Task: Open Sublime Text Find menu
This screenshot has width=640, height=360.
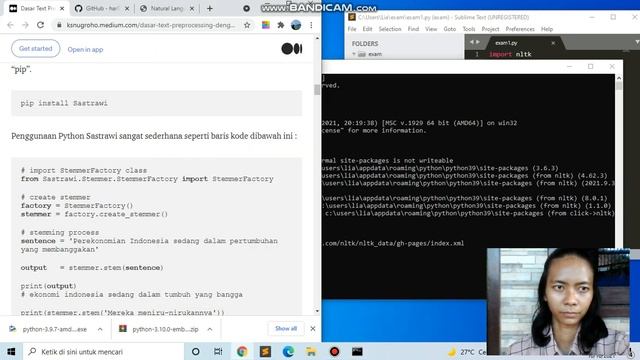Action: pyautogui.click(x=413, y=29)
